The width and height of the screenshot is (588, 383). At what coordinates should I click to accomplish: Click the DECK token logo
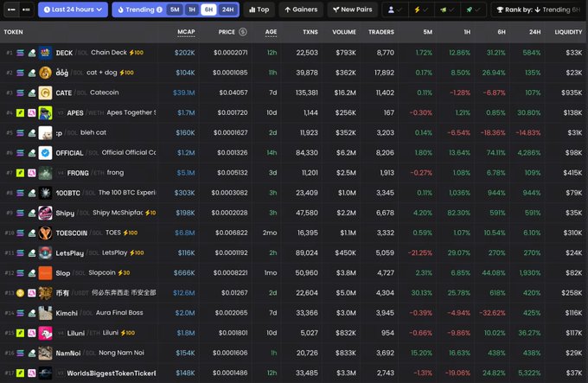click(45, 53)
